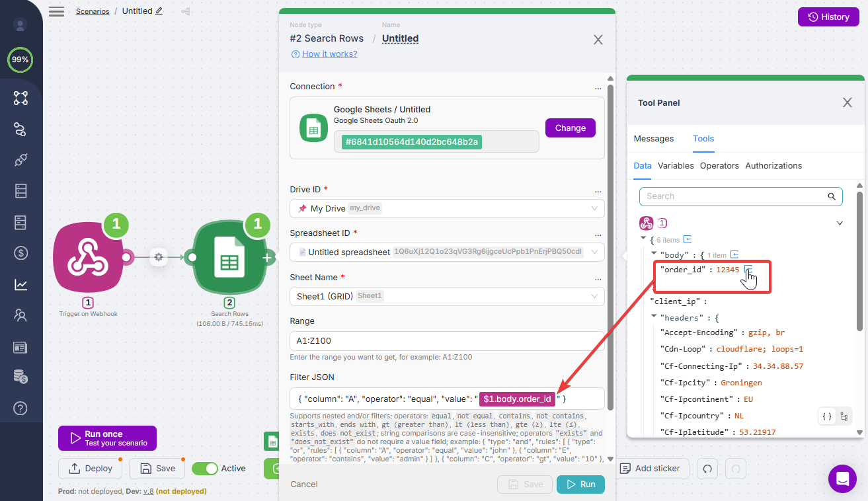Open the "How it works?" link
The image size is (868, 501).
click(x=329, y=54)
